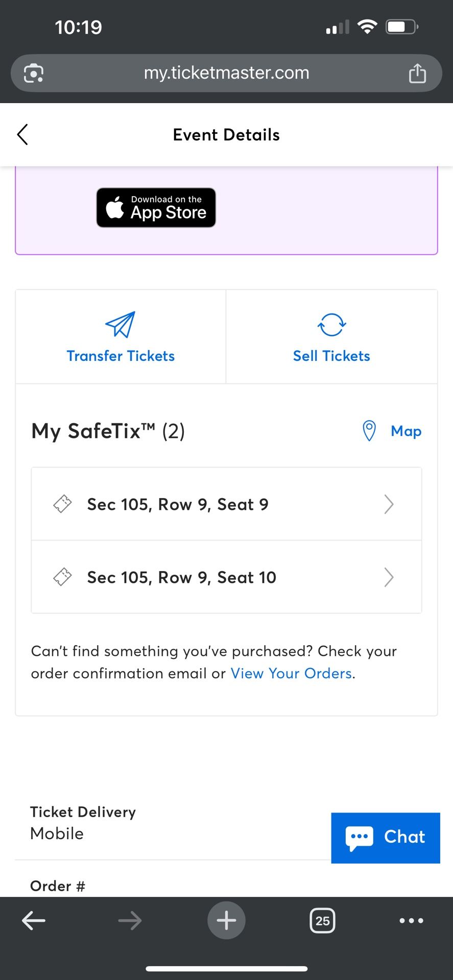Open the Chat support button

386,838
